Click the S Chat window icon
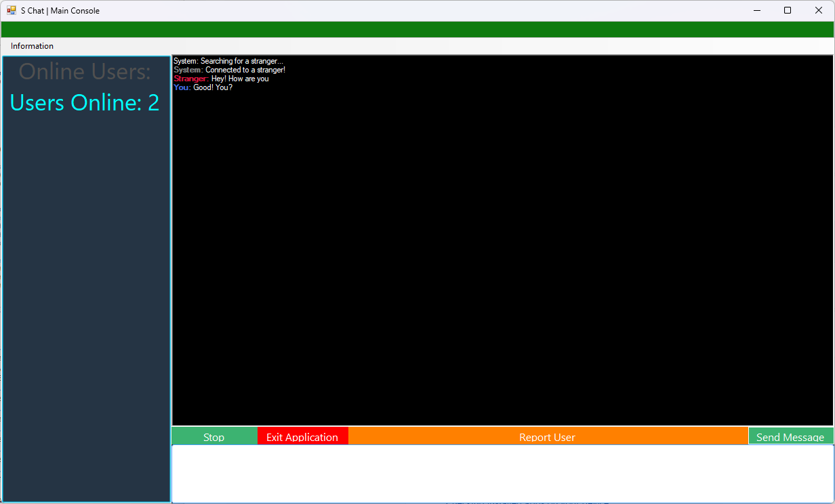 [12, 10]
